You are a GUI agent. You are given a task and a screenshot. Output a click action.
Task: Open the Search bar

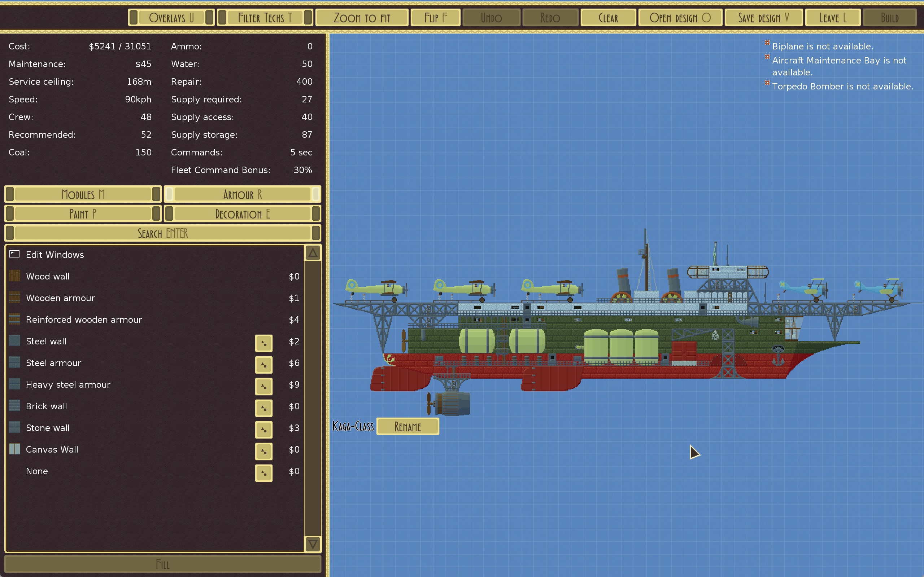pos(163,233)
